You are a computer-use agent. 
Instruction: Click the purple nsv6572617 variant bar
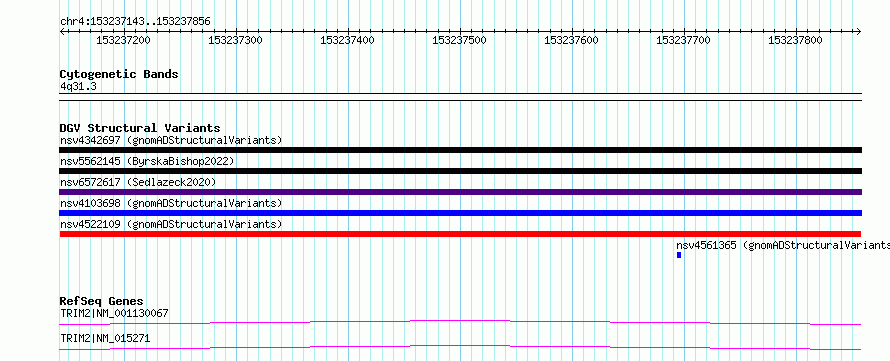click(x=460, y=192)
